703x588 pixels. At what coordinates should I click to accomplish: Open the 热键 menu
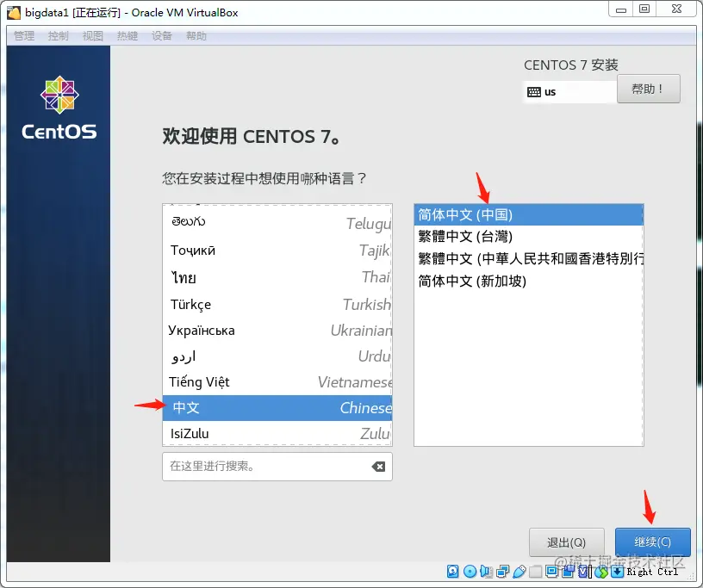tap(128, 36)
